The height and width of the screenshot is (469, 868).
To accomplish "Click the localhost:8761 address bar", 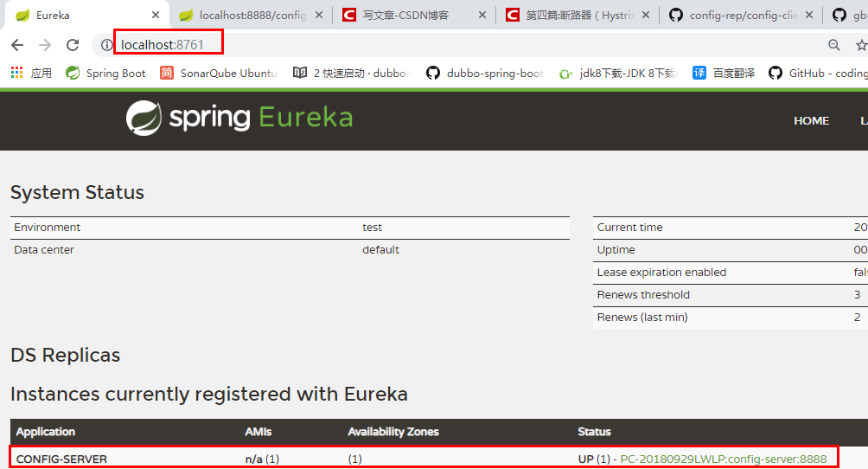I will pos(163,45).
